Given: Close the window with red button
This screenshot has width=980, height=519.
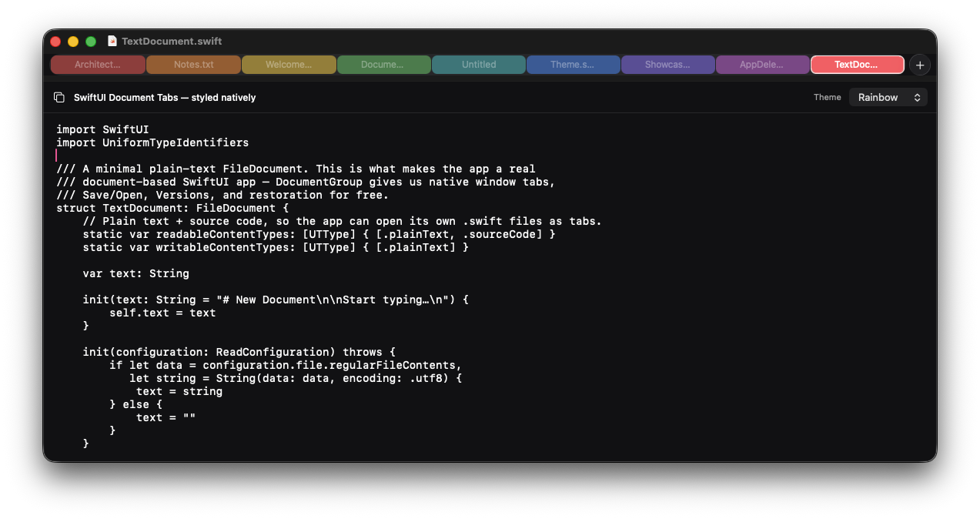Looking at the screenshot, I should coord(55,42).
